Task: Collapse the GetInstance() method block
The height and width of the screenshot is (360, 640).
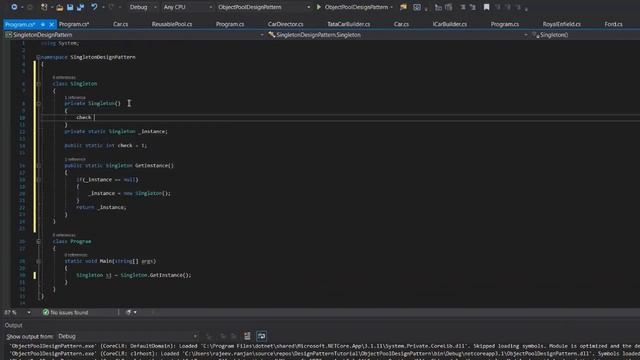Action: [38, 166]
